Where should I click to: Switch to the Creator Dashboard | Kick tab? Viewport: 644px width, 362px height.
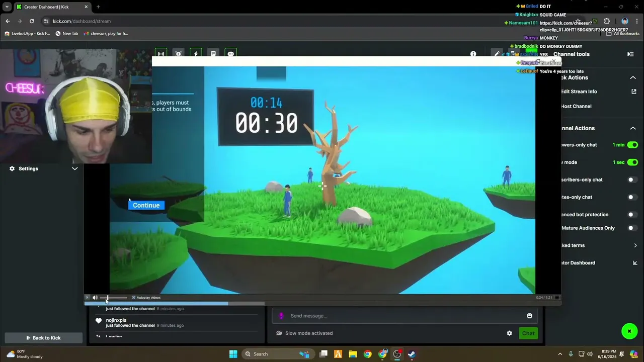tap(52, 7)
